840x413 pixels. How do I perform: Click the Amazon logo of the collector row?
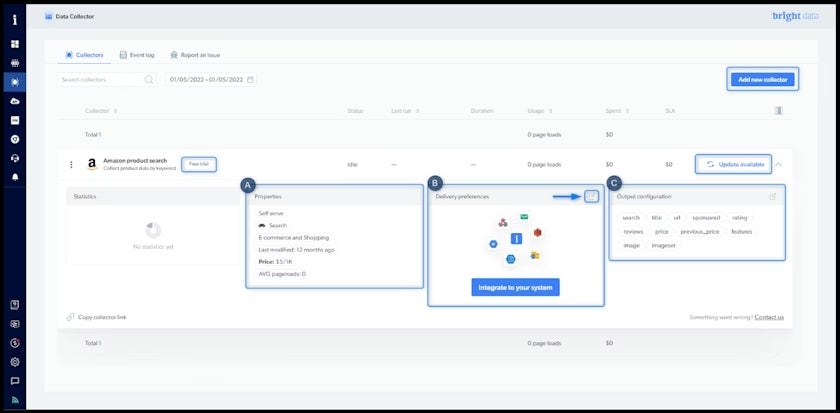coord(92,164)
